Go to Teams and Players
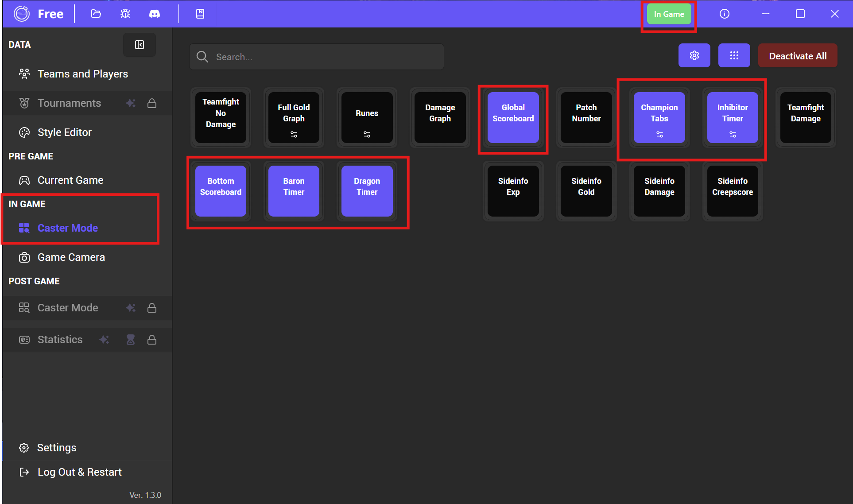This screenshot has width=853, height=504. pos(83,74)
